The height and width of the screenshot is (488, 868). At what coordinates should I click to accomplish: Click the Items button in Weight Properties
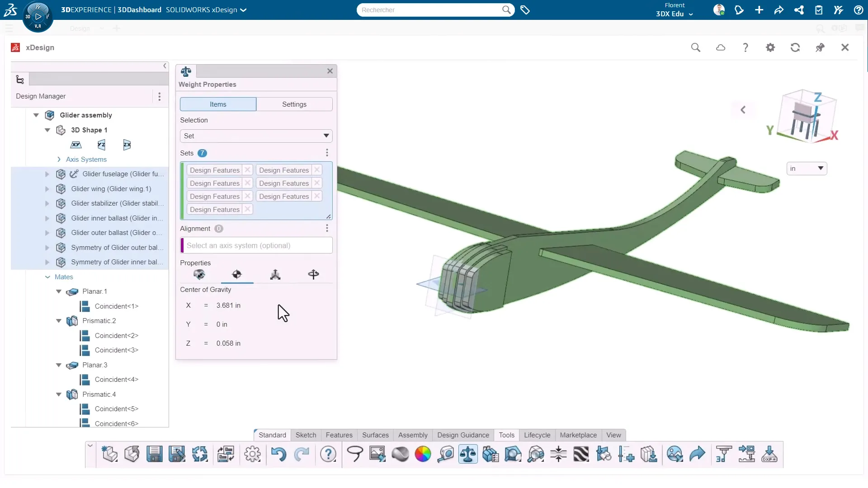pyautogui.click(x=217, y=104)
